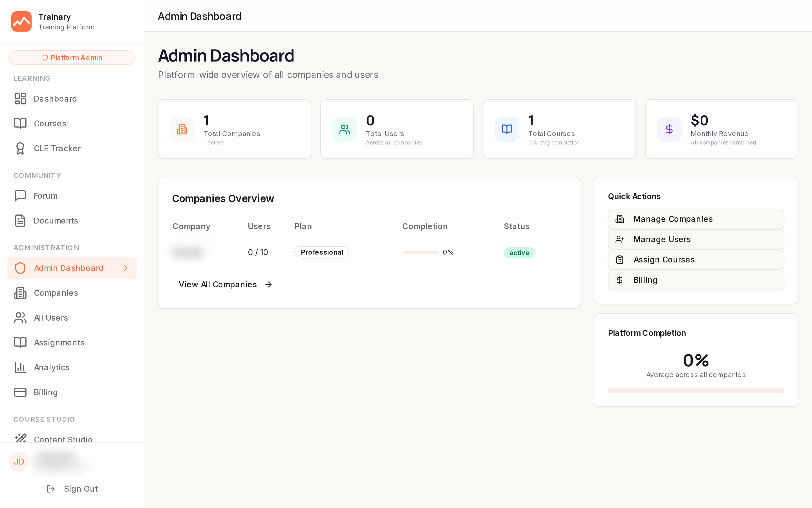Click the blurred company name in table
This screenshot has width=812, height=508.
188,252
